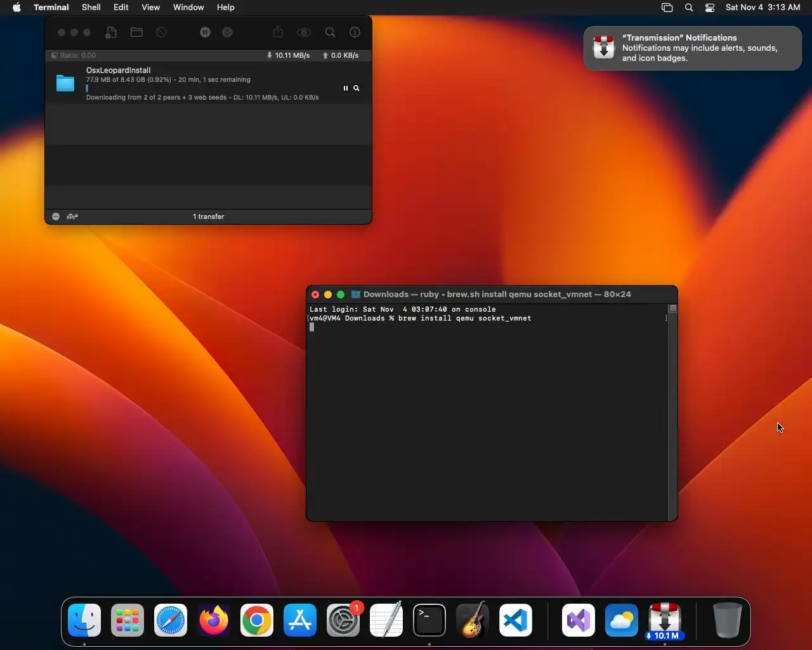Open the View menu

150,8
